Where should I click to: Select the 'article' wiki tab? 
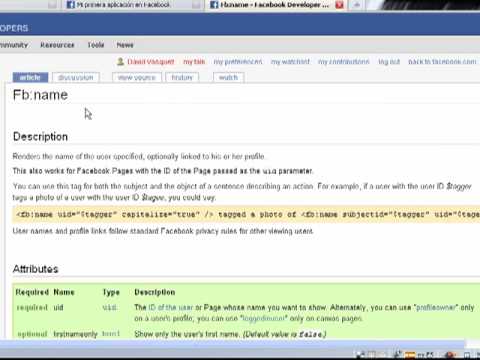point(30,77)
